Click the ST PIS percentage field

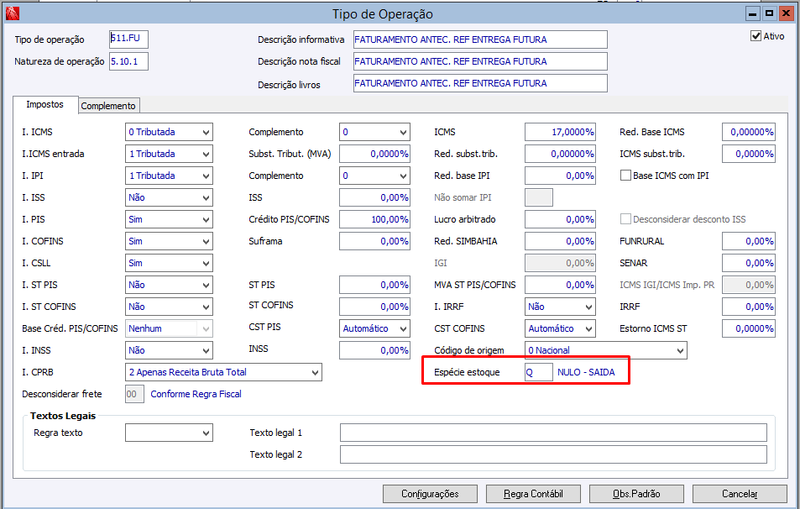coord(374,285)
